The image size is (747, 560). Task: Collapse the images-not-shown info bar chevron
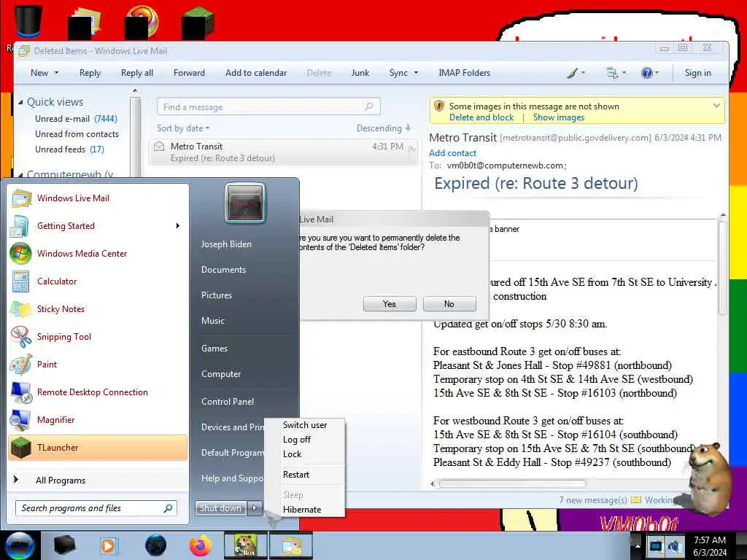click(716, 106)
